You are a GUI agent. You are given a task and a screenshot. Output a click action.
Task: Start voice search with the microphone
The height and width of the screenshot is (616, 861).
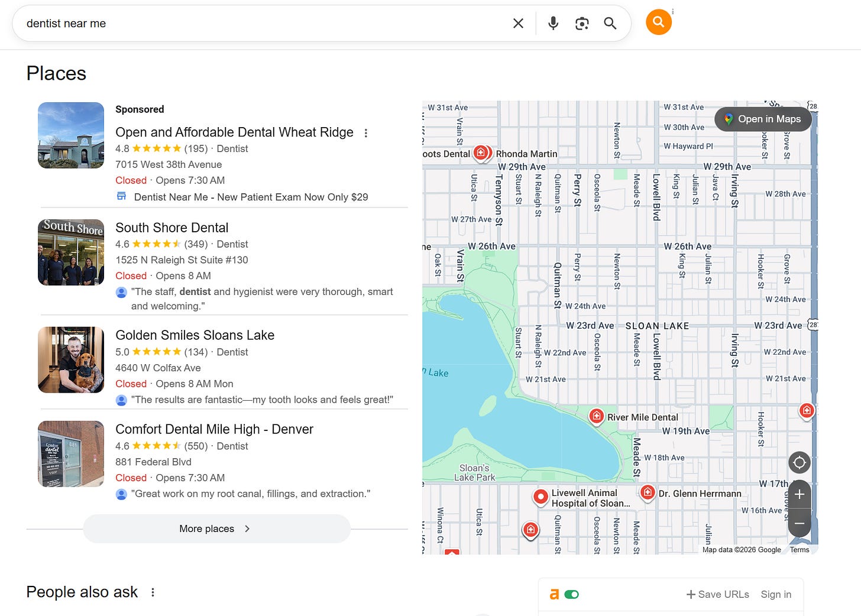(553, 23)
